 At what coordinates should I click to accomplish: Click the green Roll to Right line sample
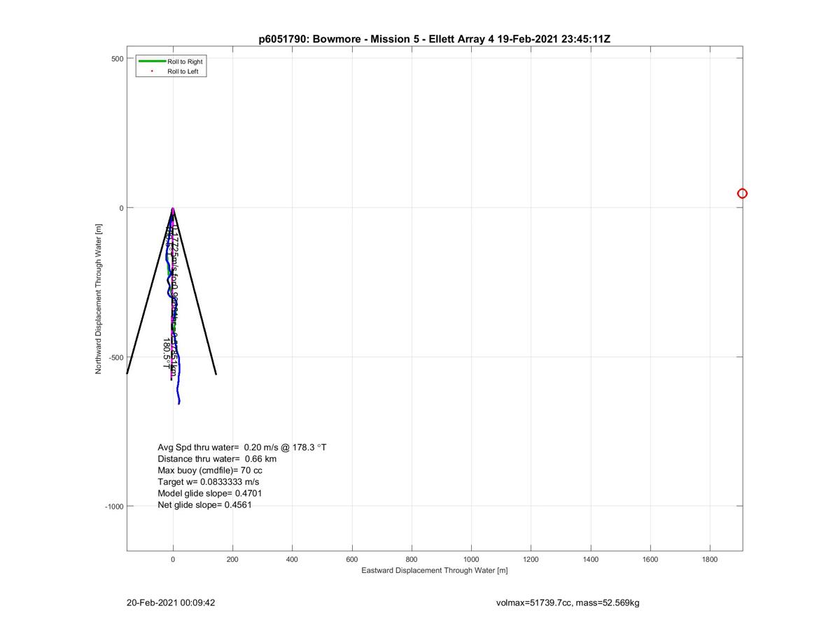pyautogui.click(x=152, y=62)
